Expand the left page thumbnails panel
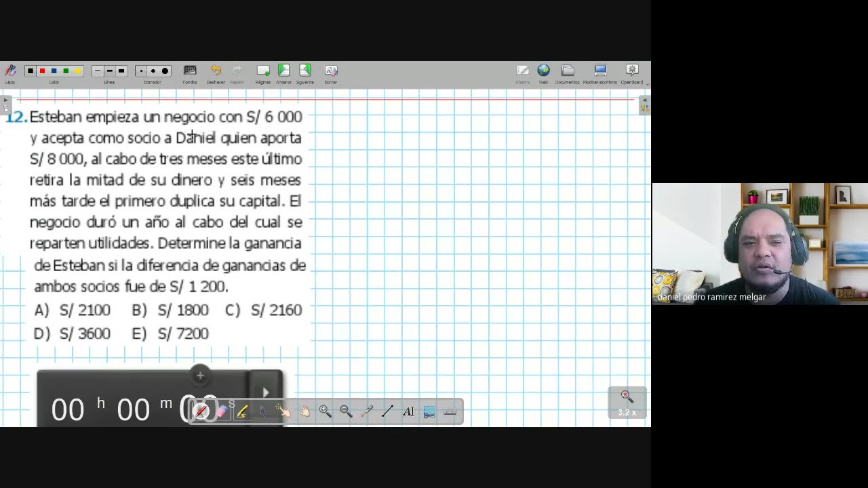 point(5,105)
